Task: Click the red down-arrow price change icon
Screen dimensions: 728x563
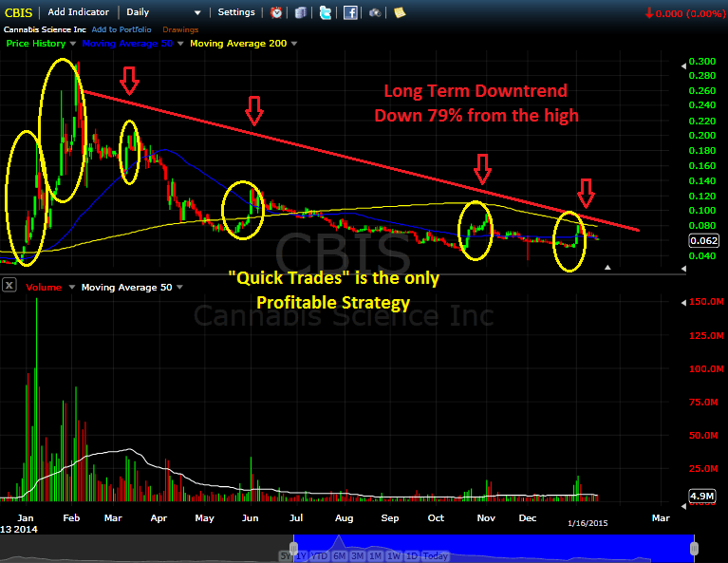Action: pyautogui.click(x=649, y=13)
